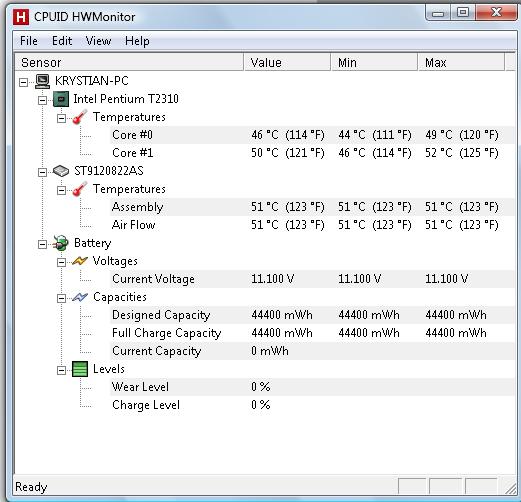The image size is (521, 502).
Task: Collapse the hard drive Temperatures node
Action: [61, 190]
